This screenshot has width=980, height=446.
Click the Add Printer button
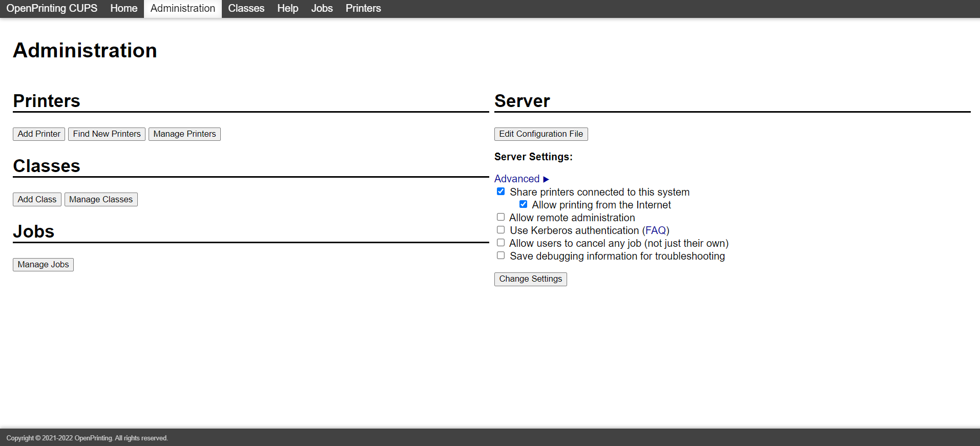39,134
